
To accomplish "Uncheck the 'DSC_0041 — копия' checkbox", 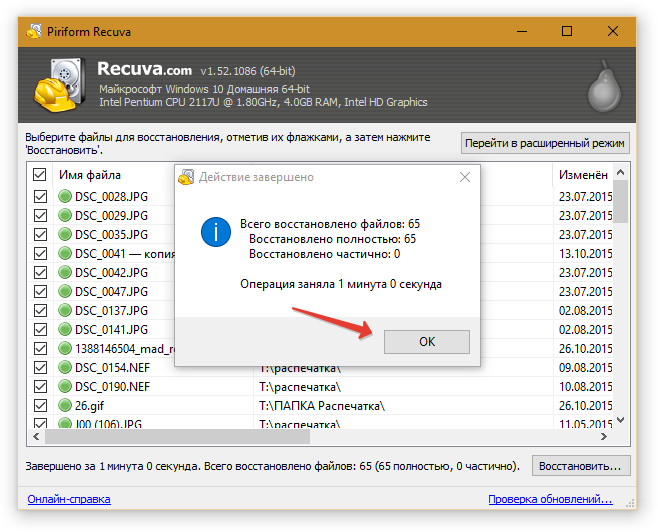I will (x=40, y=253).
